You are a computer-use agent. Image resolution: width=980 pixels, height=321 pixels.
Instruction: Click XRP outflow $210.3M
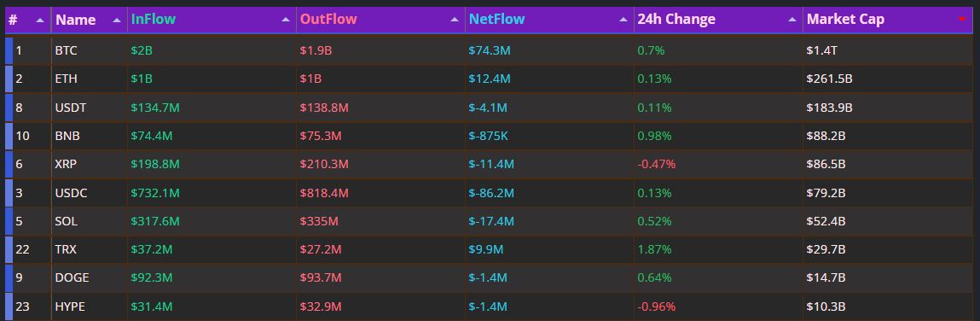[324, 165]
